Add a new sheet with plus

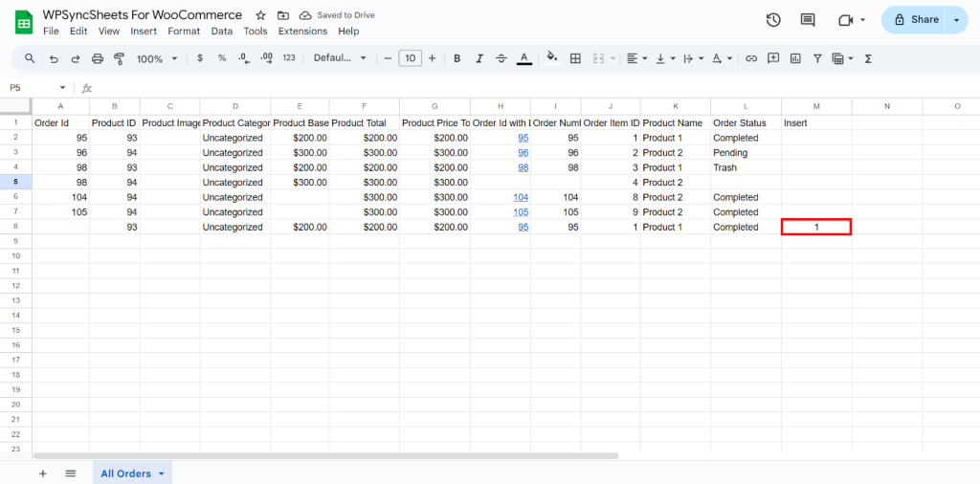coord(42,473)
